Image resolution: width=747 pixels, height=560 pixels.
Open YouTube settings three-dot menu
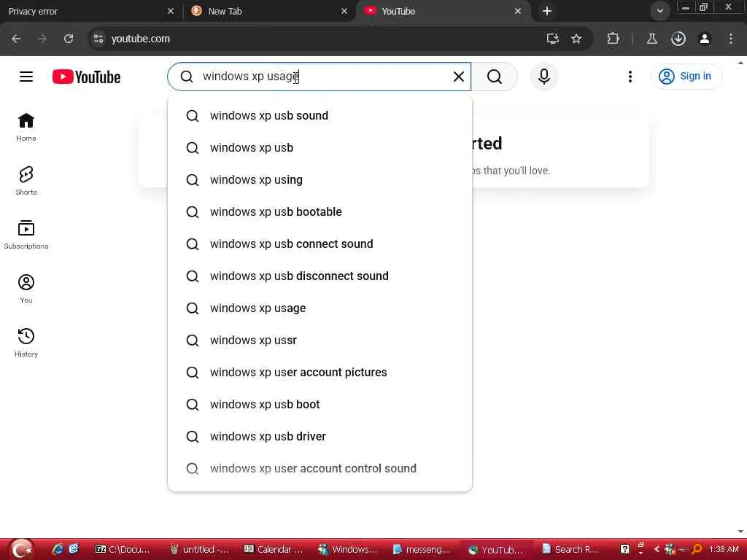(630, 77)
